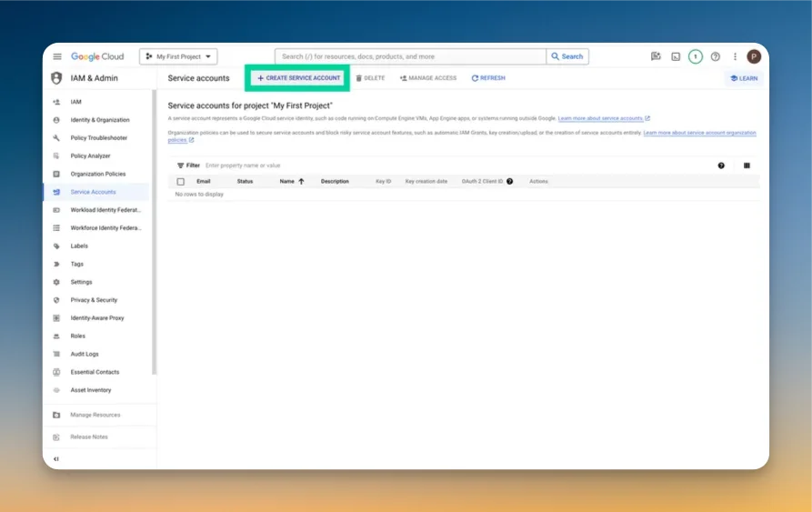Select Service Accounts in sidebar
812x512 pixels.
95,192
